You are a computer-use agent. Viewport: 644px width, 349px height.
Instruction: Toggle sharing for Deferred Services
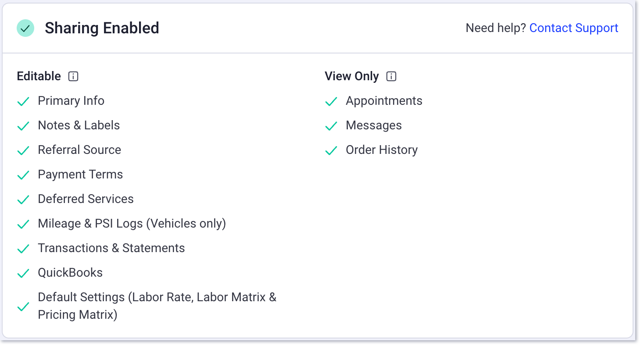[23, 199]
